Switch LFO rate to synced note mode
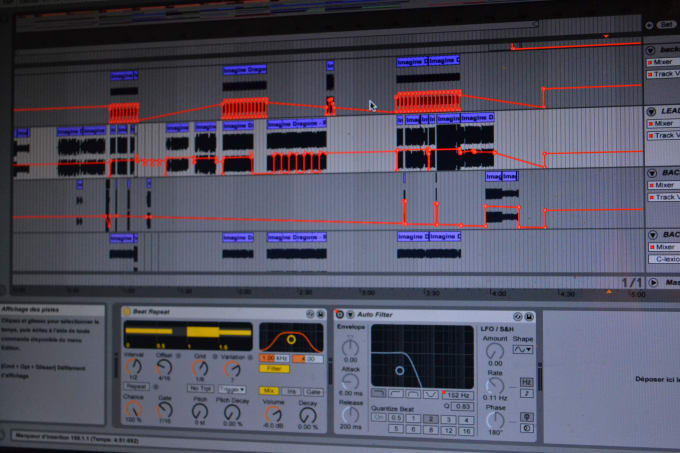Screen dimensions: 680x453 (526, 393)
